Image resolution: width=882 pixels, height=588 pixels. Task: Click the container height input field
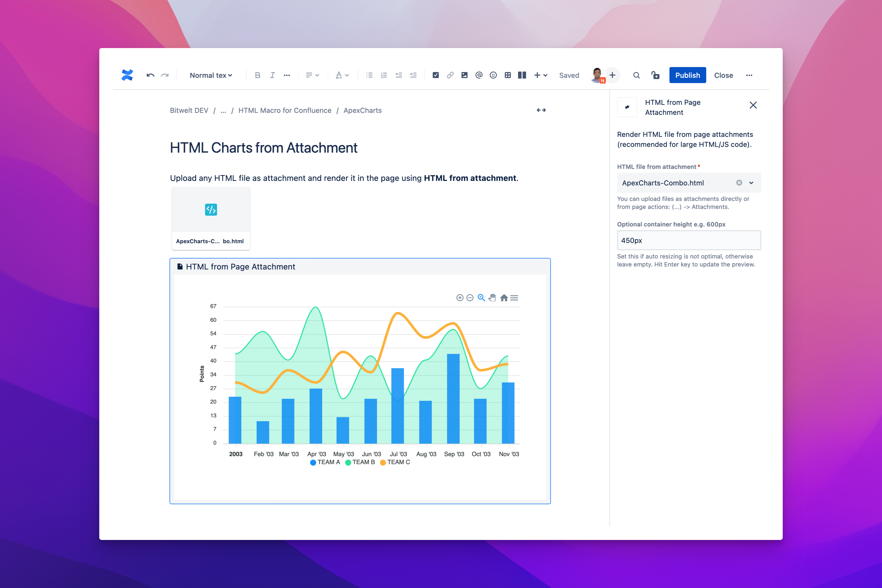click(689, 240)
